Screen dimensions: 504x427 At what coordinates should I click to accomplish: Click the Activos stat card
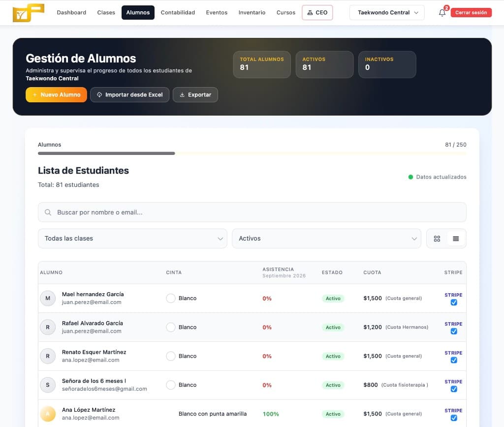pyautogui.click(x=325, y=64)
